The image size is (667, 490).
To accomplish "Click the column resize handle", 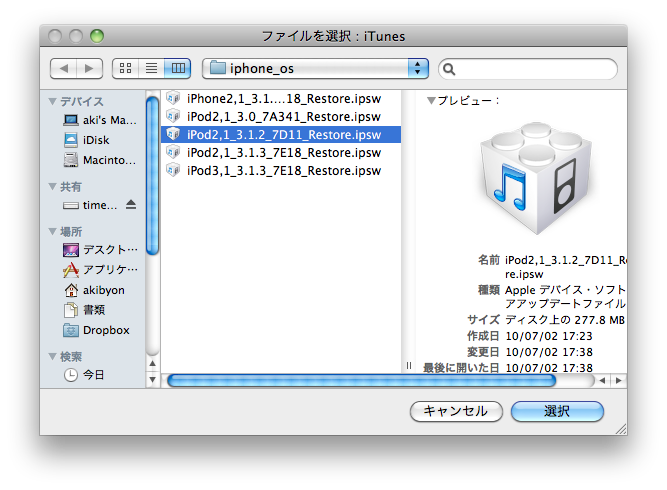I will pyautogui.click(x=409, y=365).
